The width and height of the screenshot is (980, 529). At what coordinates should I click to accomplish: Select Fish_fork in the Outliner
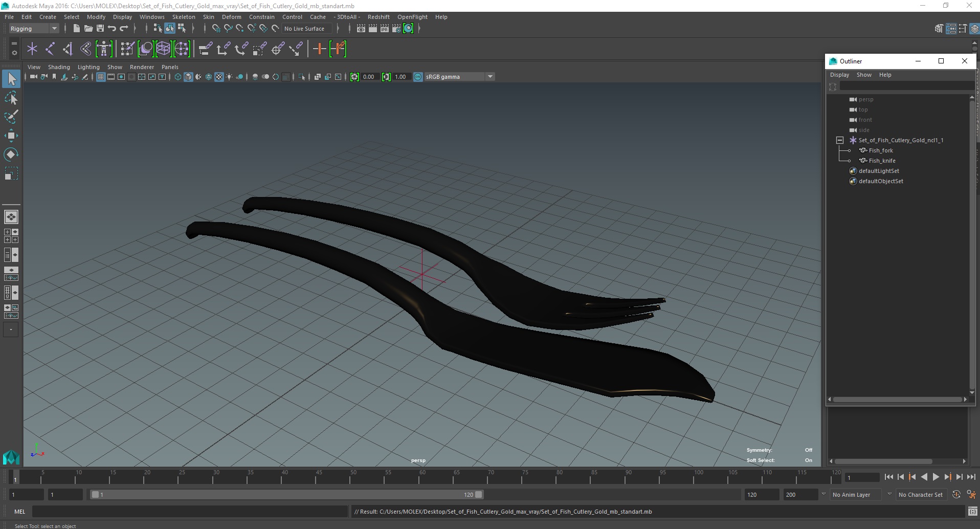coord(881,150)
